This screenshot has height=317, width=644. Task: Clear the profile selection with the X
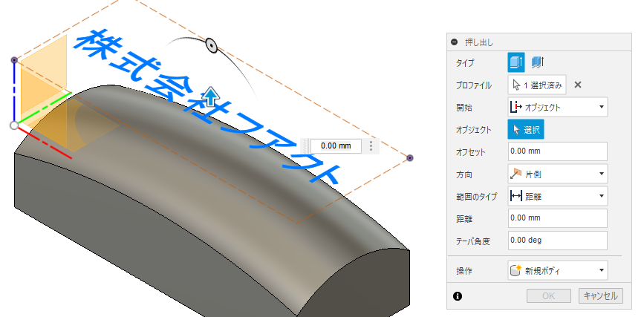pyautogui.click(x=577, y=85)
